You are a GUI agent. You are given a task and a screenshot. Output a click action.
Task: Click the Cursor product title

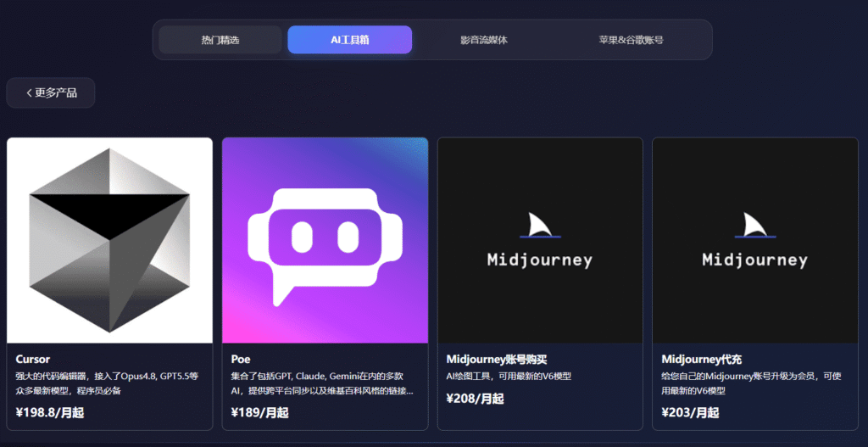pos(33,360)
